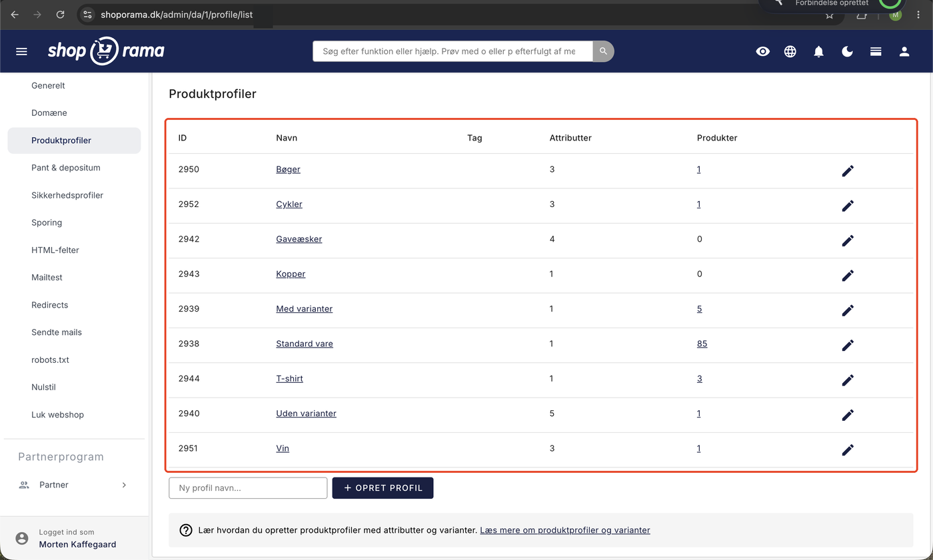Image resolution: width=933 pixels, height=560 pixels.
Task: Click the Partner people icon
Action: [x=24, y=485]
